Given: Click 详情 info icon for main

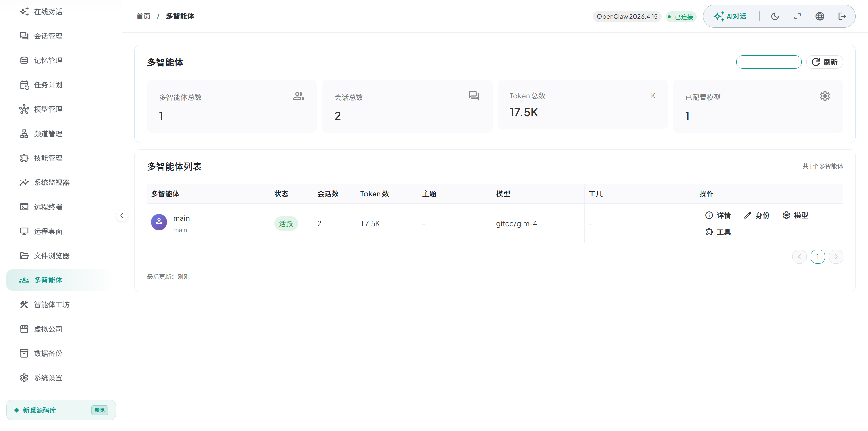Looking at the screenshot, I should coord(709,215).
